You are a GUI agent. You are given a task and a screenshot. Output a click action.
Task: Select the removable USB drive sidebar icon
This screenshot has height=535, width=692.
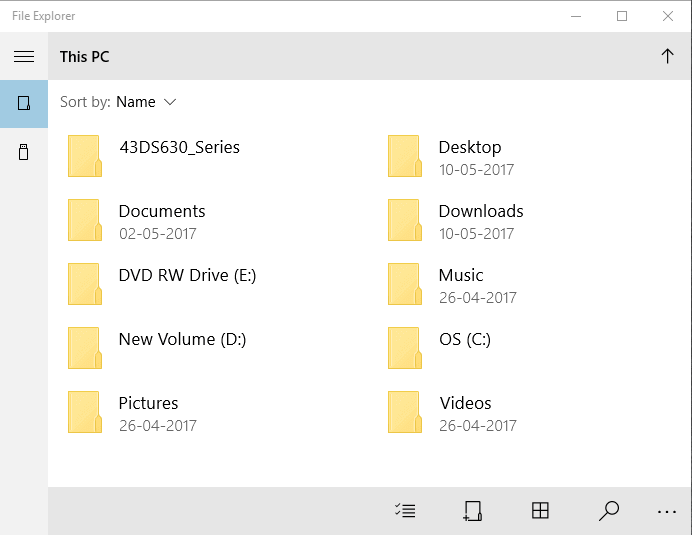coord(24,152)
